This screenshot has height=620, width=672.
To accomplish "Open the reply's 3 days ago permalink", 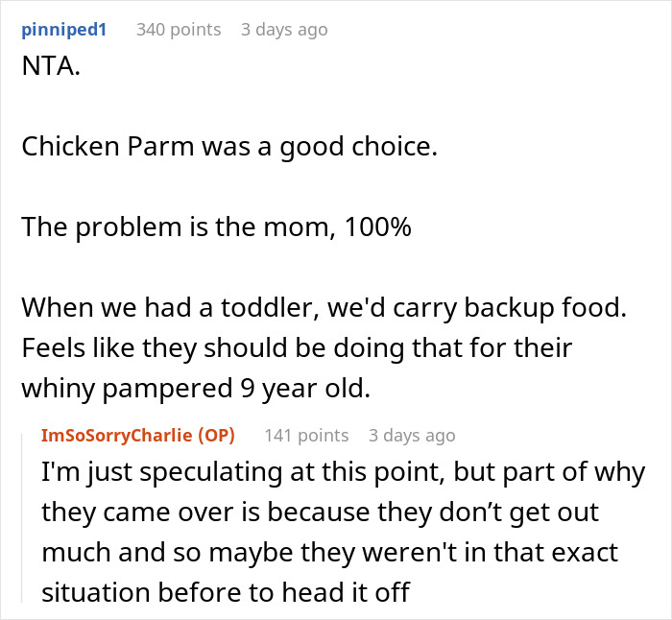I will coord(412,436).
